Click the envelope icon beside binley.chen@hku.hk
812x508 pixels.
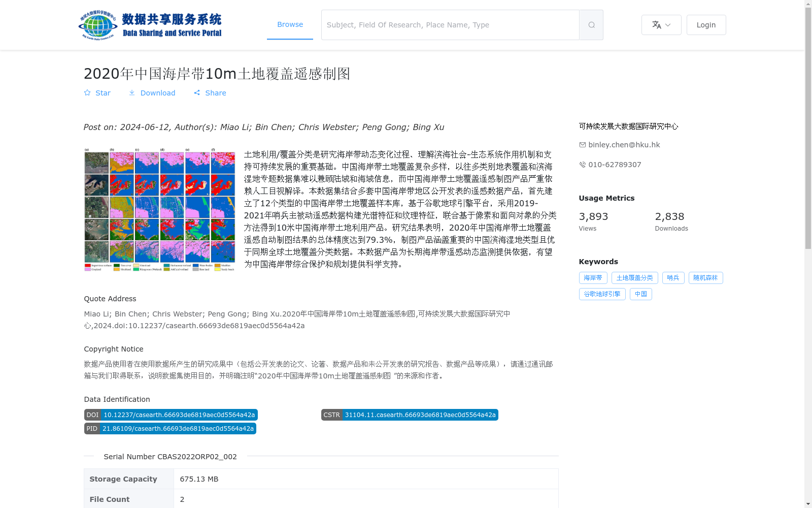[583, 145]
